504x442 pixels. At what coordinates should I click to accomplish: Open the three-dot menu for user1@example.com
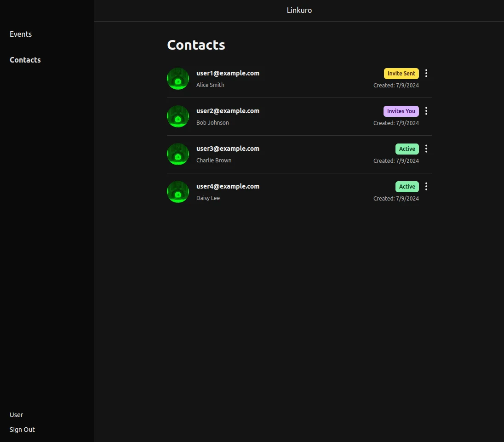click(x=426, y=73)
